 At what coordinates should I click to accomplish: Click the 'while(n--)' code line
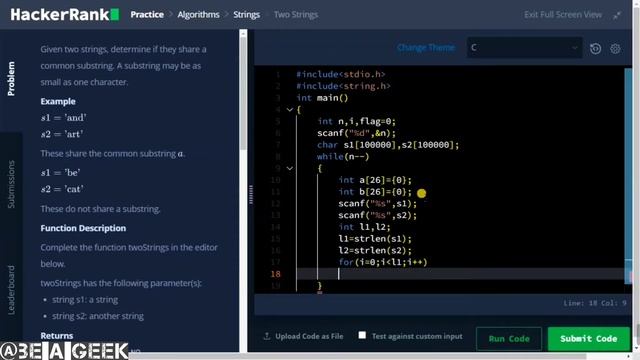[x=343, y=157]
